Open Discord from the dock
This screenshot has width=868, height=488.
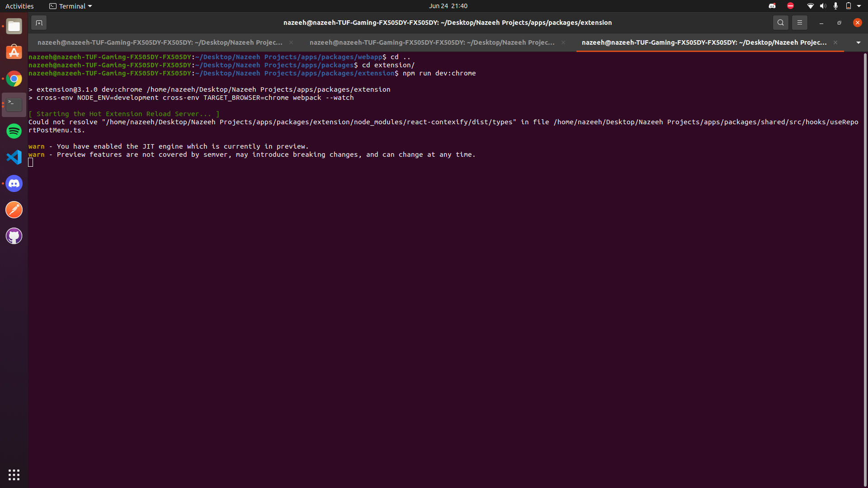(x=14, y=183)
